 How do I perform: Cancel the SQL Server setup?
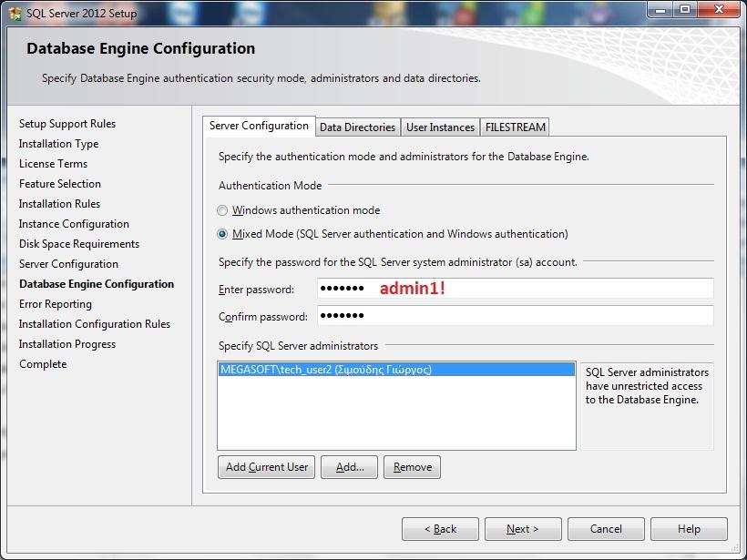point(606,529)
